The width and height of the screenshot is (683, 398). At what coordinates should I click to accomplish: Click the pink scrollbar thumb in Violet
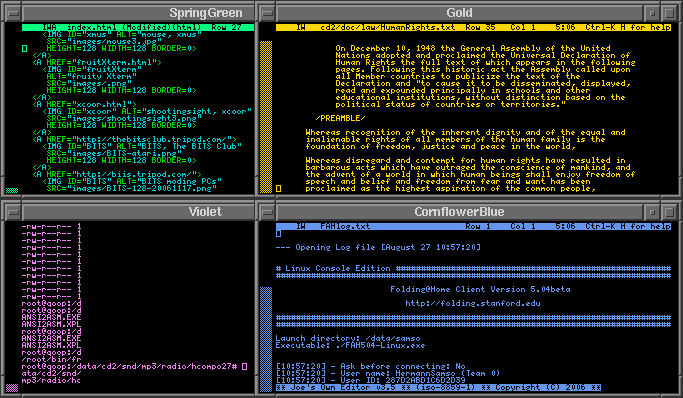(x=12, y=388)
